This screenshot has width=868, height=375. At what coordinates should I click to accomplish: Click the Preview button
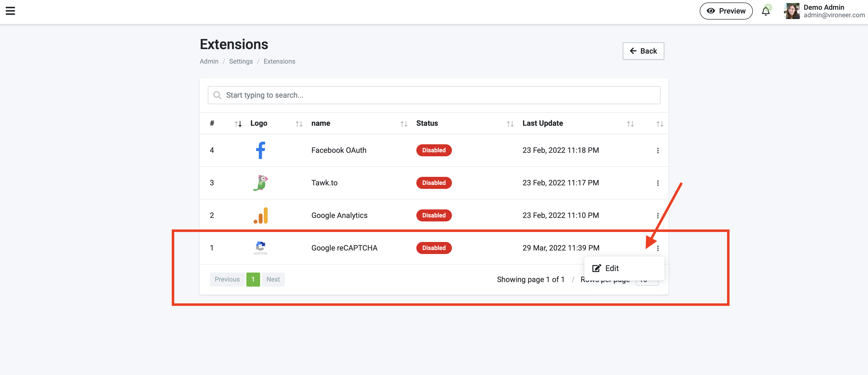726,11
